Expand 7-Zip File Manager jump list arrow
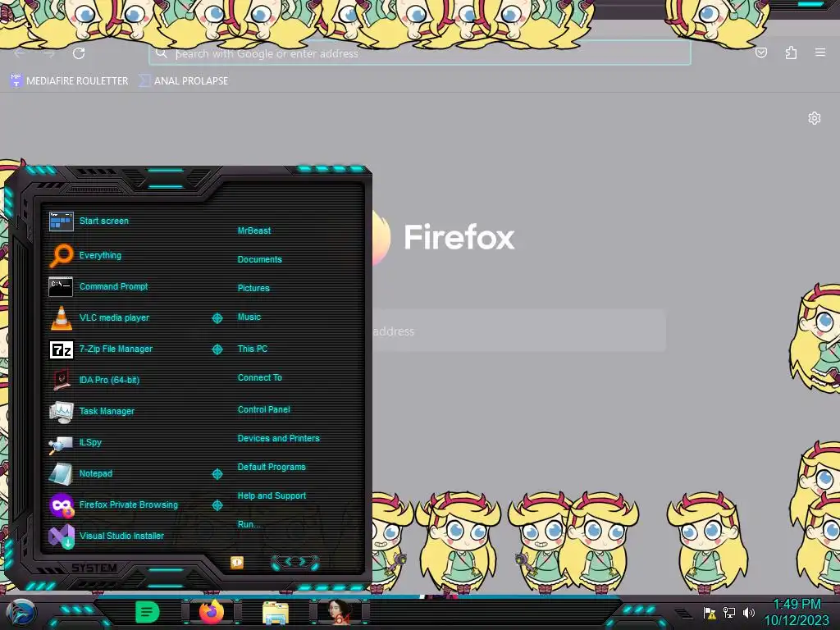The width and height of the screenshot is (840, 630). 217,349
